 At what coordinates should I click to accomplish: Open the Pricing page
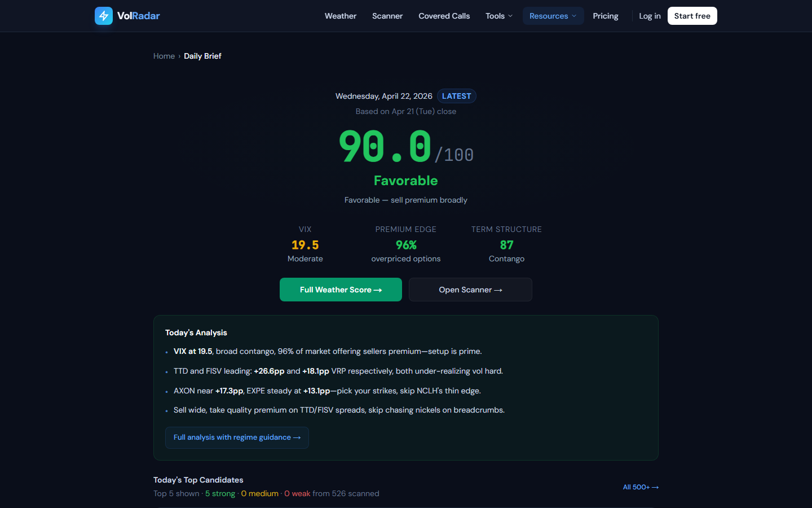(605, 16)
